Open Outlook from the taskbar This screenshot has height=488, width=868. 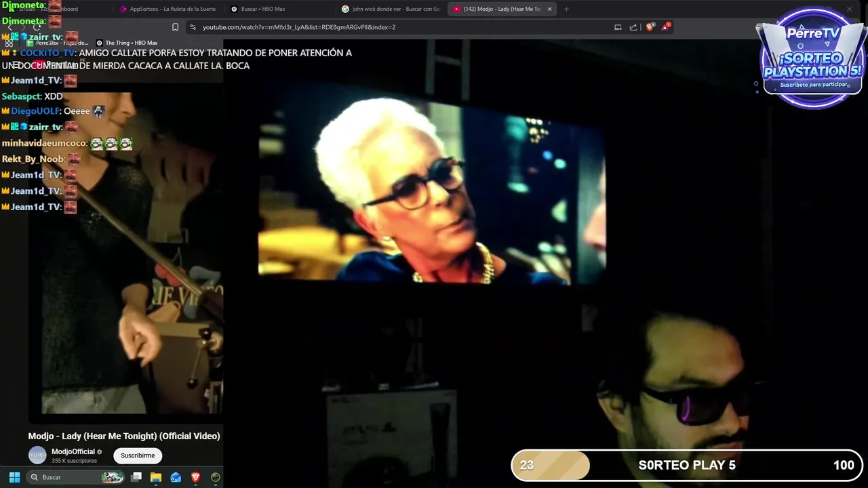click(x=176, y=477)
